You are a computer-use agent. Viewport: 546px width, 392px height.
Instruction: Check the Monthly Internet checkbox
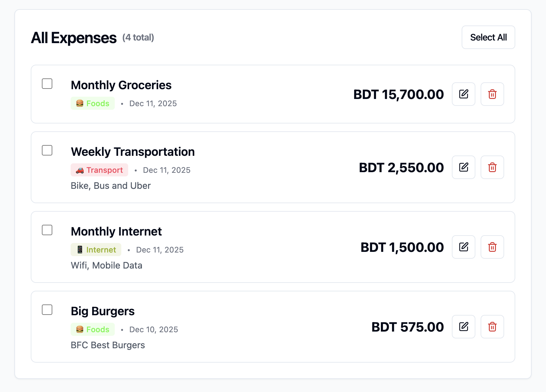coord(47,230)
